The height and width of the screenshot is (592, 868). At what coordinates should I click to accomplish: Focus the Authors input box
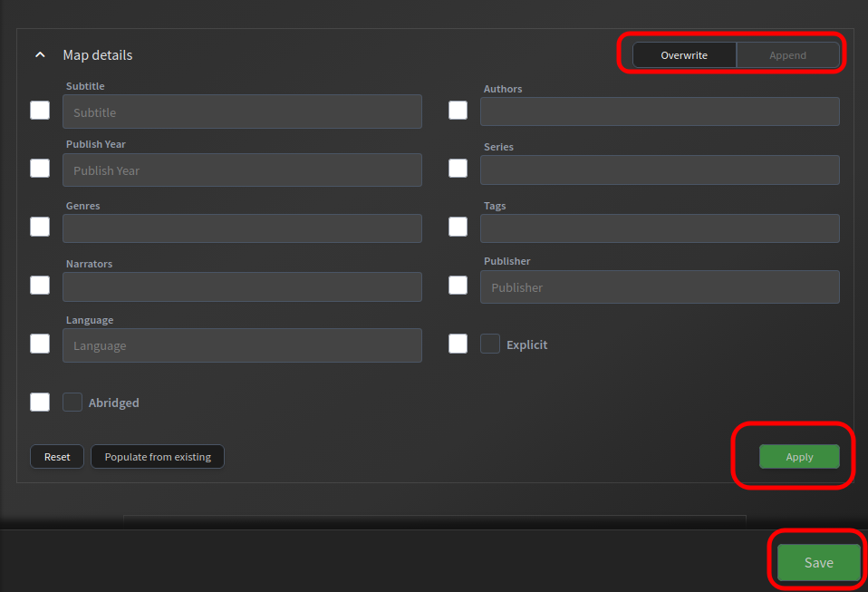pos(660,112)
